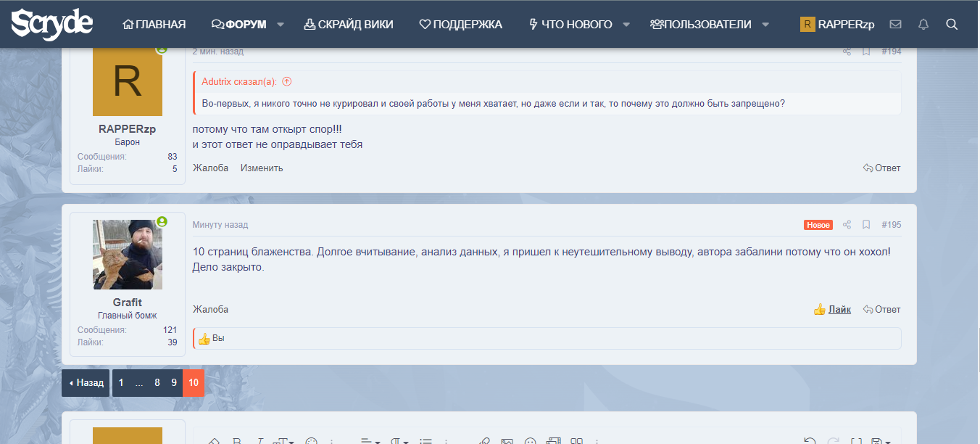The height and width of the screenshot is (444, 980).
Task: Jump to Adutrix's quoted post arrow
Action: [286, 82]
